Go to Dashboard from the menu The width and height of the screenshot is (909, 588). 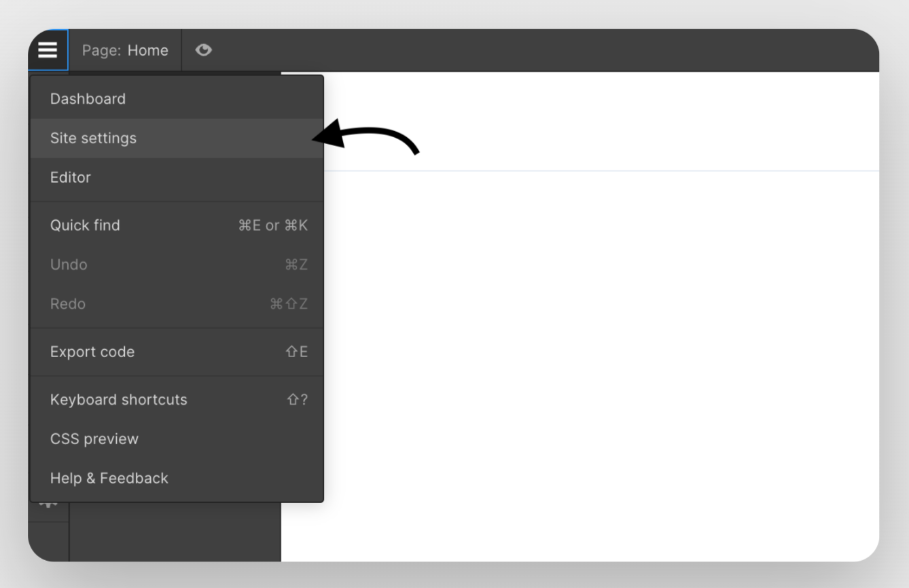(177, 99)
